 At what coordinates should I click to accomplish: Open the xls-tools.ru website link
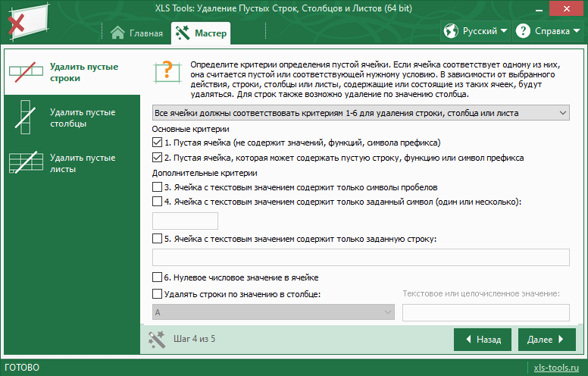(556, 368)
